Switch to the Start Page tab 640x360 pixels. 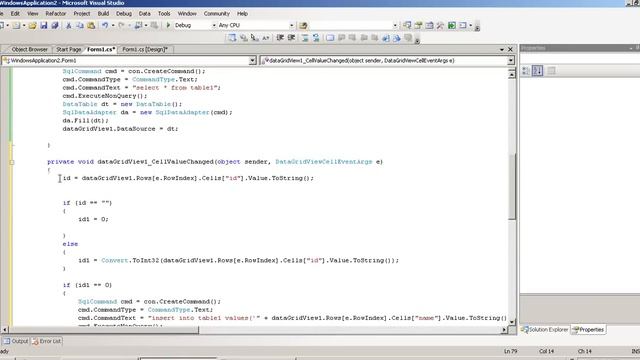click(68, 49)
